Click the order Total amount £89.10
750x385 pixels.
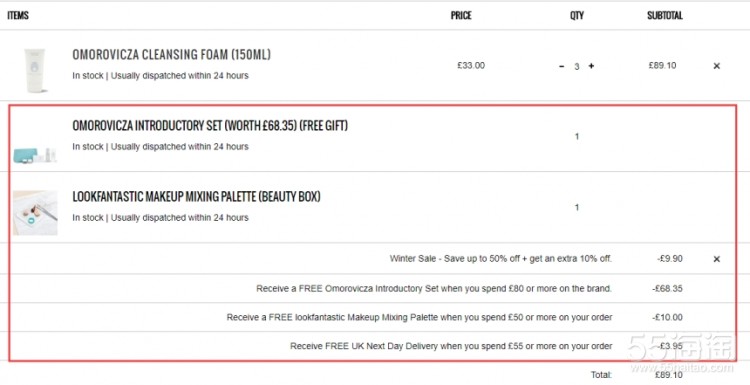click(x=669, y=375)
